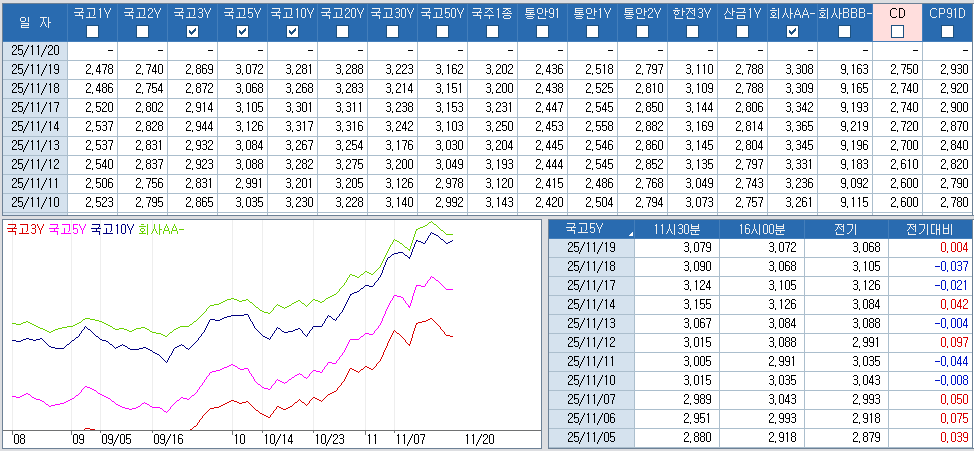The image size is (974, 451).
Task: Select the 25/11/19 row in top table
Action: (34, 68)
